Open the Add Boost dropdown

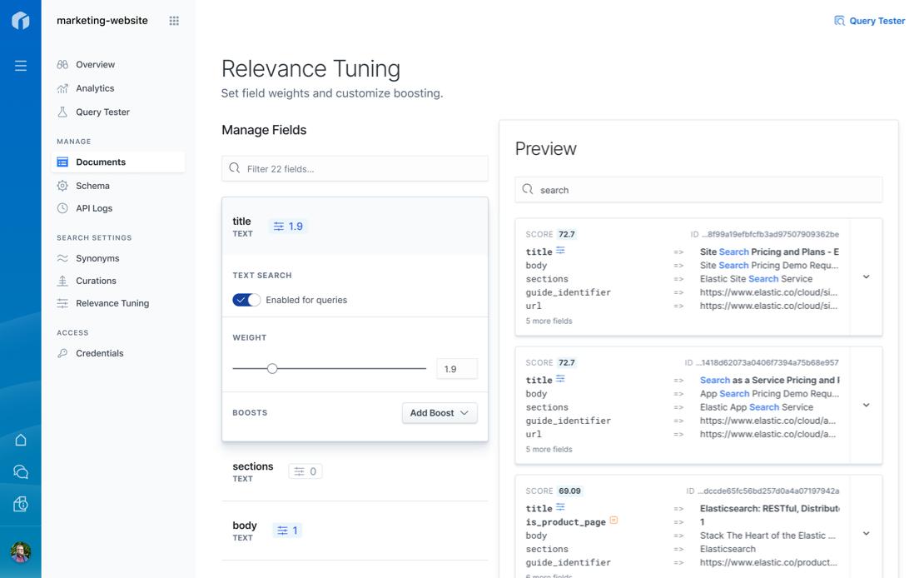(x=440, y=413)
